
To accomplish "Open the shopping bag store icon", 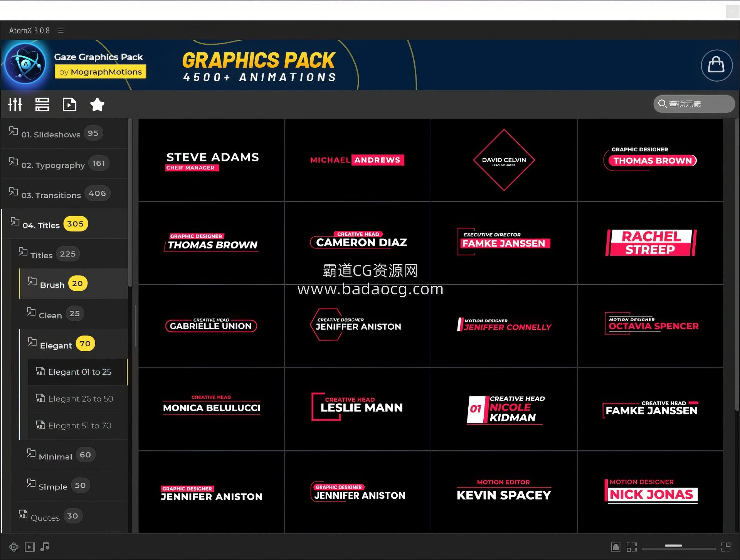I will tap(716, 65).
